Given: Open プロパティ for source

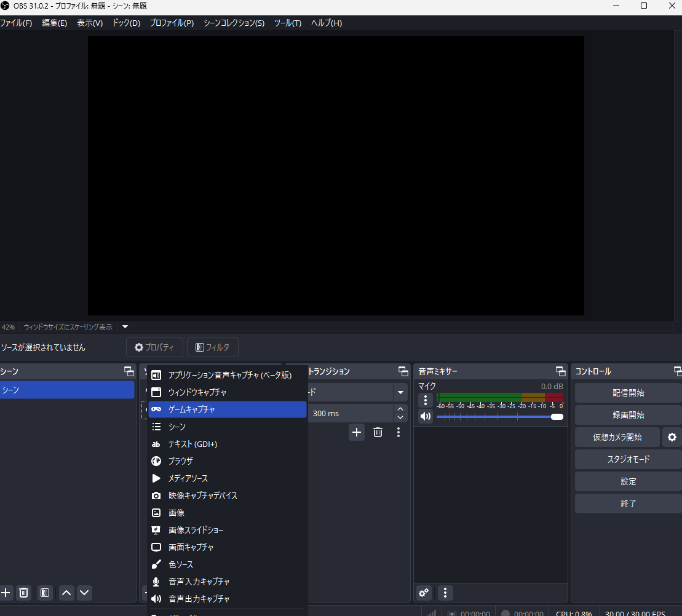Looking at the screenshot, I should [154, 347].
